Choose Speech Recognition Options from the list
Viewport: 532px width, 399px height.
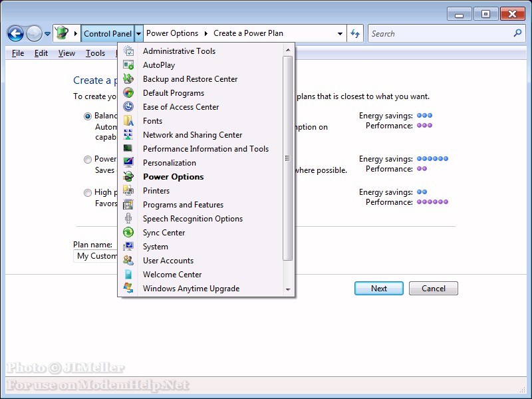click(x=193, y=219)
